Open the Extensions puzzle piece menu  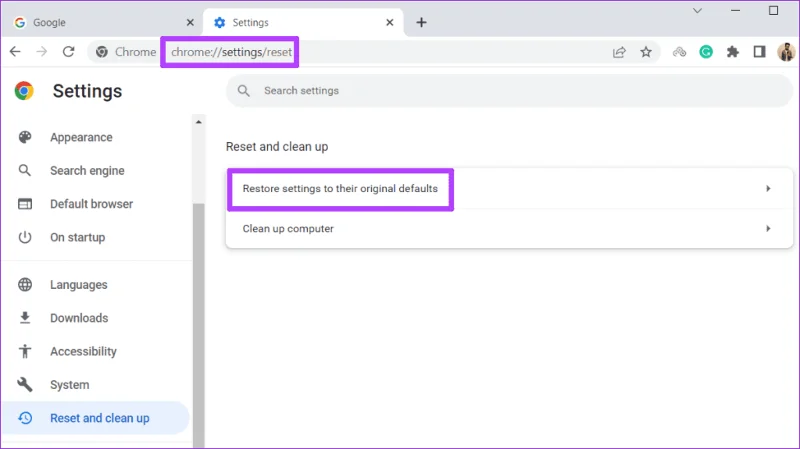point(733,52)
